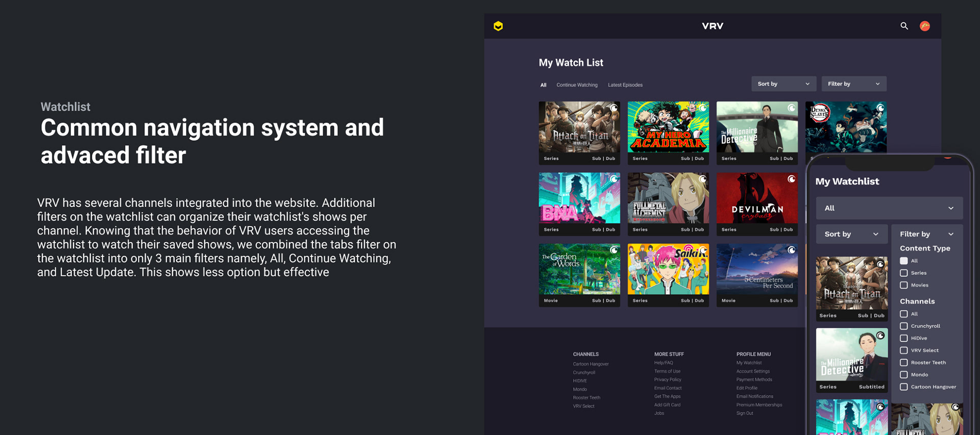
Task: Click watchlist icon on BNA card
Action: pos(614,179)
